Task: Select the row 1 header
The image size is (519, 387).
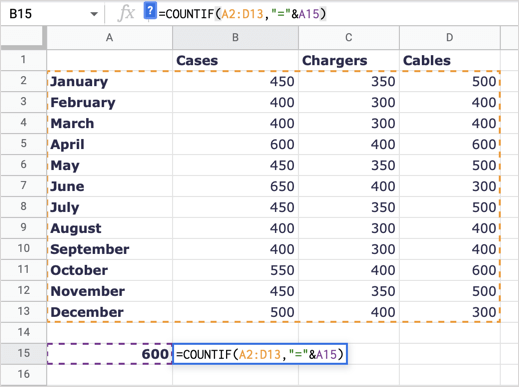Action: [23, 60]
